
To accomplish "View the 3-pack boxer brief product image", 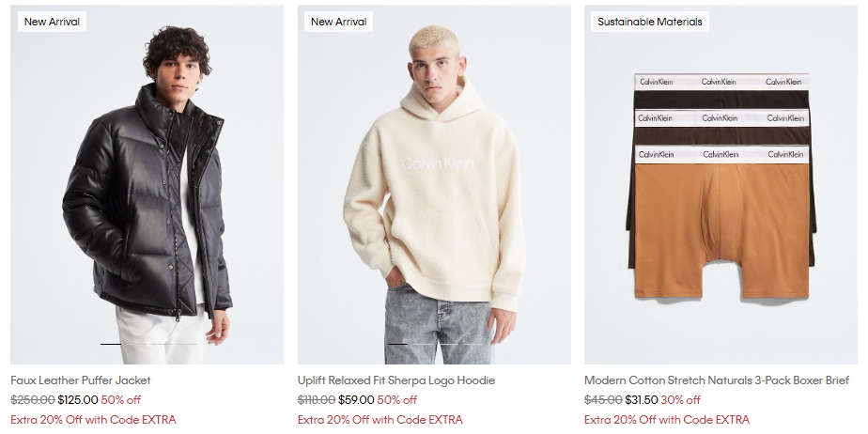I will coord(721,185).
